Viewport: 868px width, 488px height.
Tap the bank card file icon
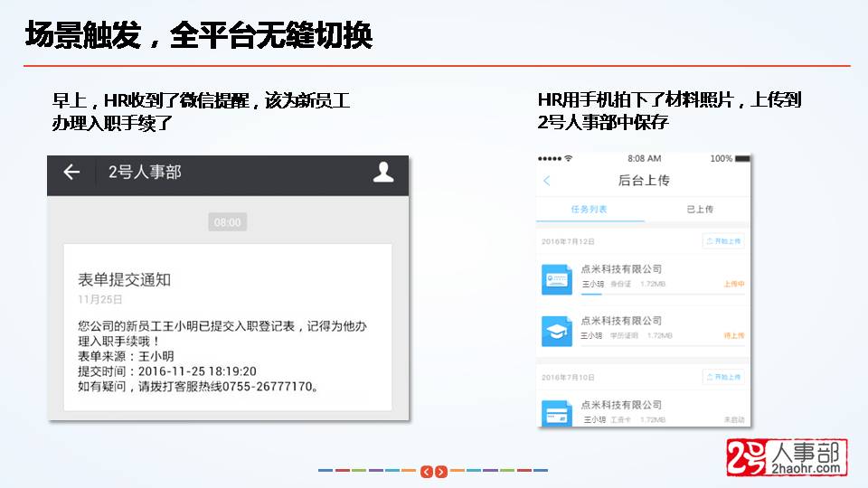[556, 412]
